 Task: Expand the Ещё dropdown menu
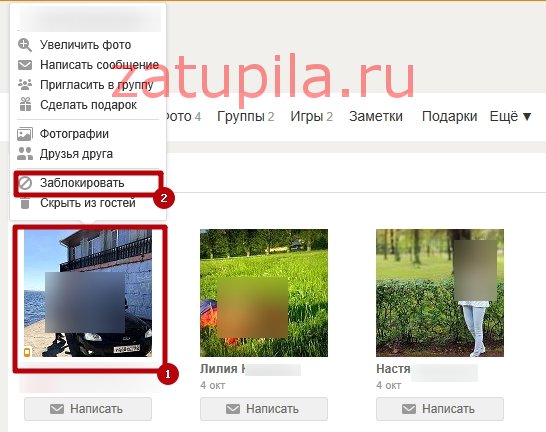click(x=510, y=116)
